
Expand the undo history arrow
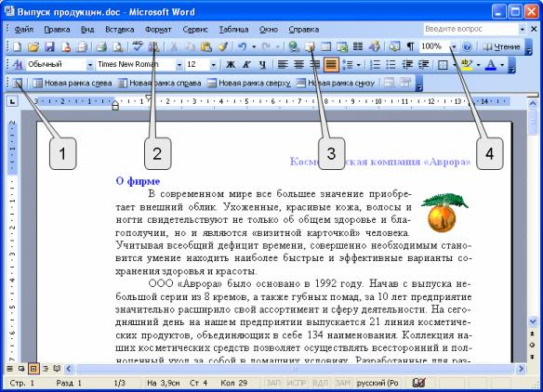point(254,46)
